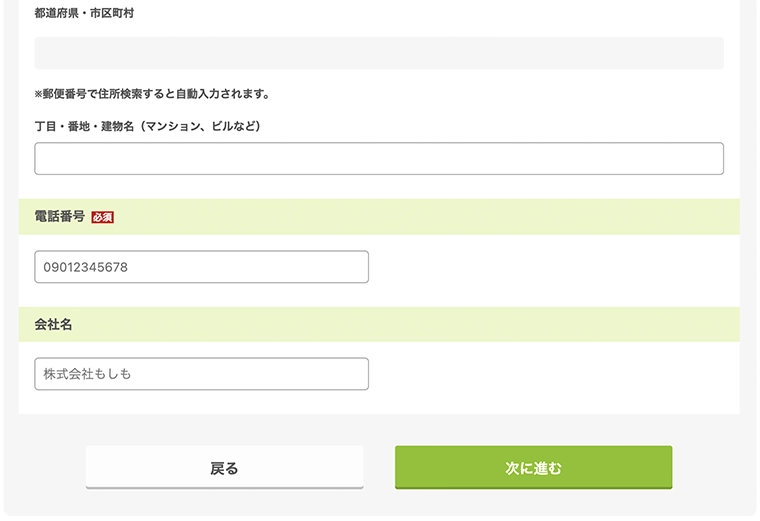Click the 都道府県・市区町村 field label
Viewport: 760px width, 521px height.
[x=84, y=13]
